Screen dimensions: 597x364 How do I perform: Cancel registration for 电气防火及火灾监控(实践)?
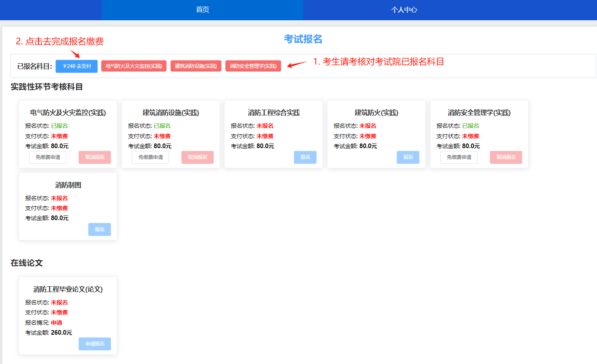click(95, 157)
